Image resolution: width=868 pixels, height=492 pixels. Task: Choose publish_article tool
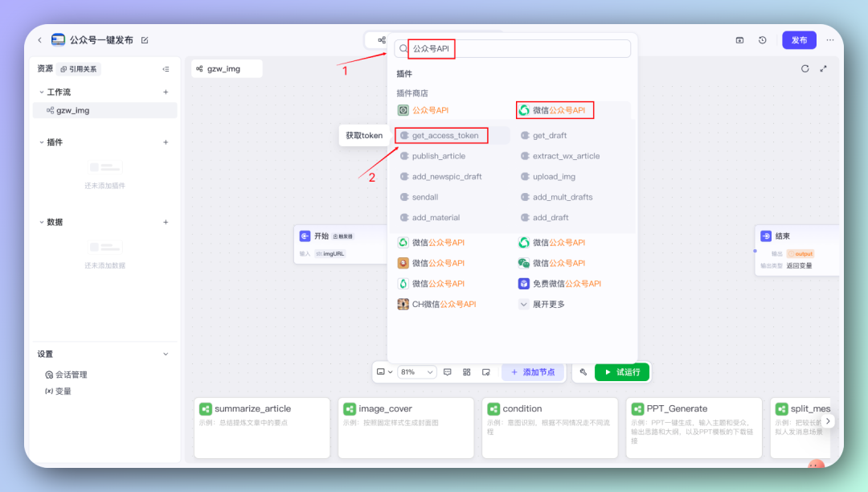click(x=433, y=156)
